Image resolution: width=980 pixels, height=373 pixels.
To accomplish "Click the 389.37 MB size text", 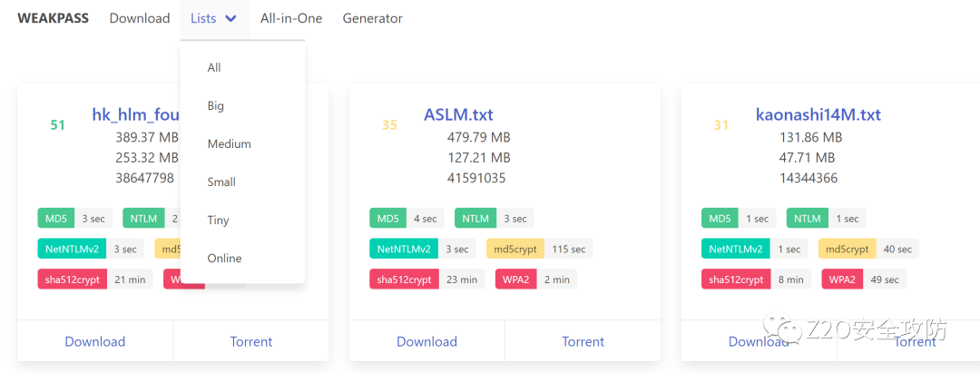I will coord(148,137).
